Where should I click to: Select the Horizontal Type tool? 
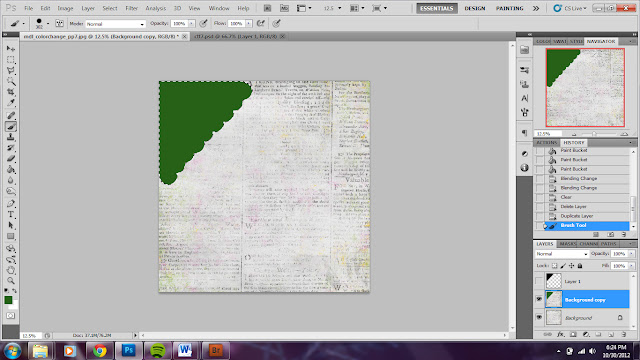(x=11, y=215)
